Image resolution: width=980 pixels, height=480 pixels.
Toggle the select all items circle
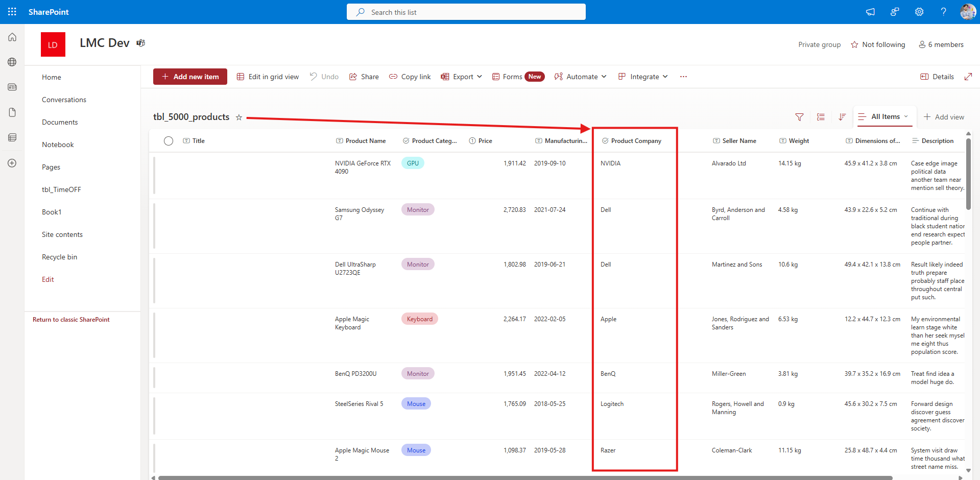tap(169, 141)
